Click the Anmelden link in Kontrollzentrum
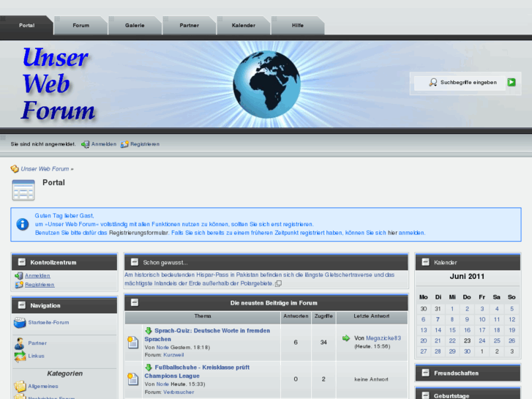 (x=37, y=276)
